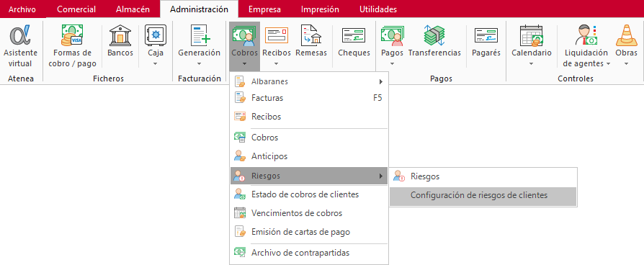644x265 pixels.
Task: Click the Remesas button label
Action: (x=311, y=53)
